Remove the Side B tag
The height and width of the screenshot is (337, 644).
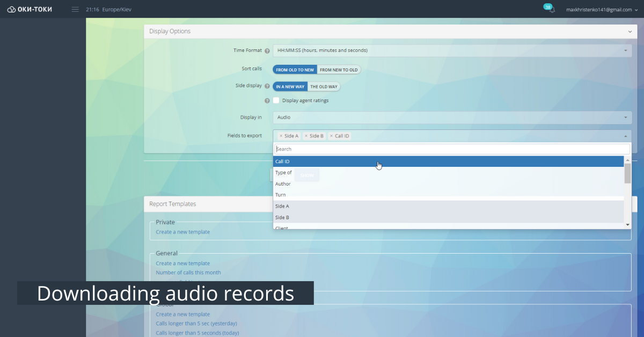[306, 136]
